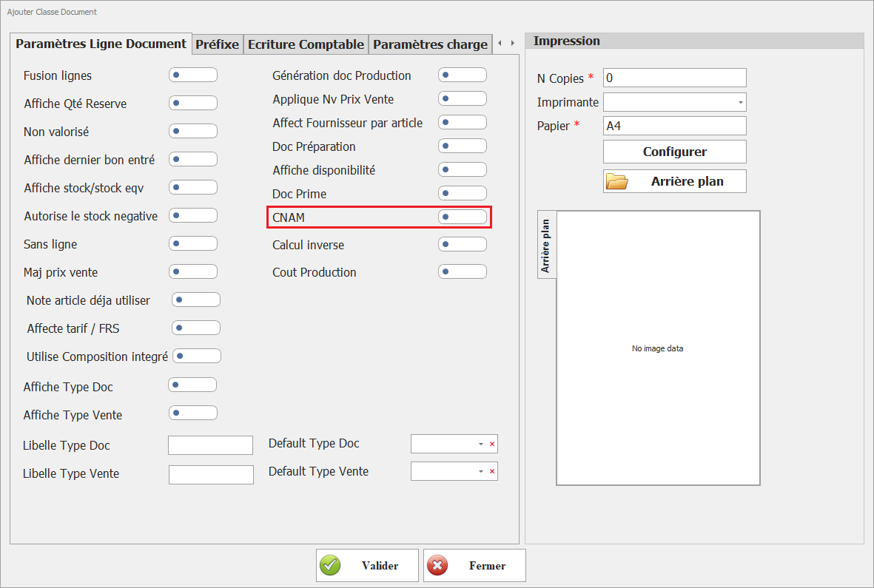Screen dimensions: 874x588
Task: Click the Arrière plan button
Action: (x=674, y=181)
